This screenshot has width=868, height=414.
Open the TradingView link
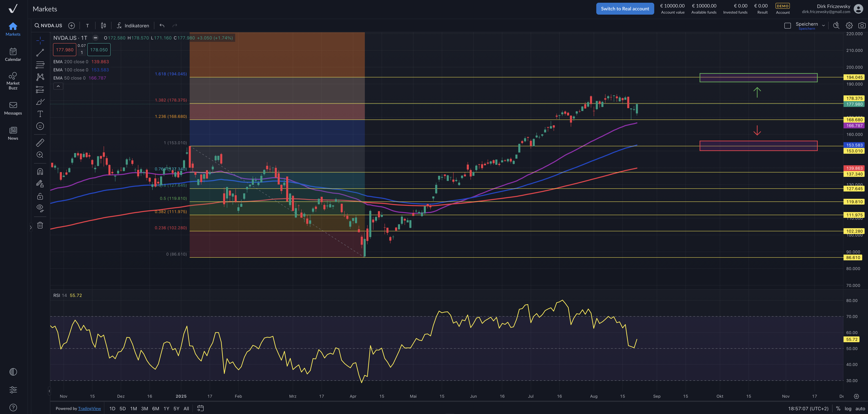pos(89,408)
